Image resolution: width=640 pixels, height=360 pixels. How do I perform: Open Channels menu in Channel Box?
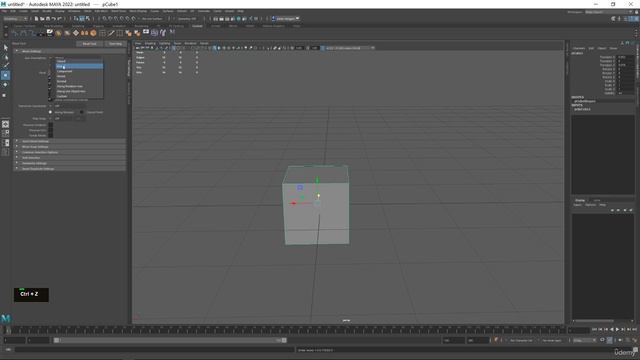point(578,48)
